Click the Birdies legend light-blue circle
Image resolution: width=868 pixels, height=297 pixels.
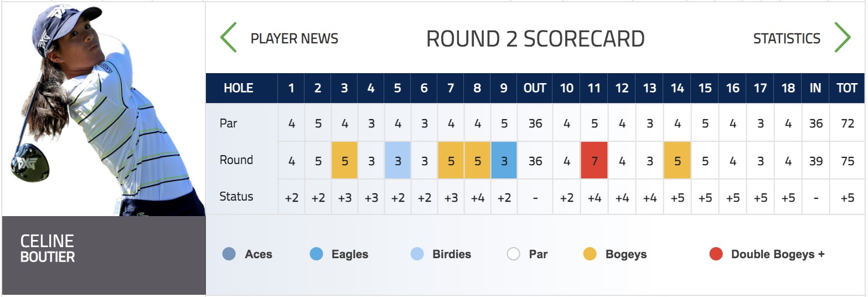click(417, 254)
